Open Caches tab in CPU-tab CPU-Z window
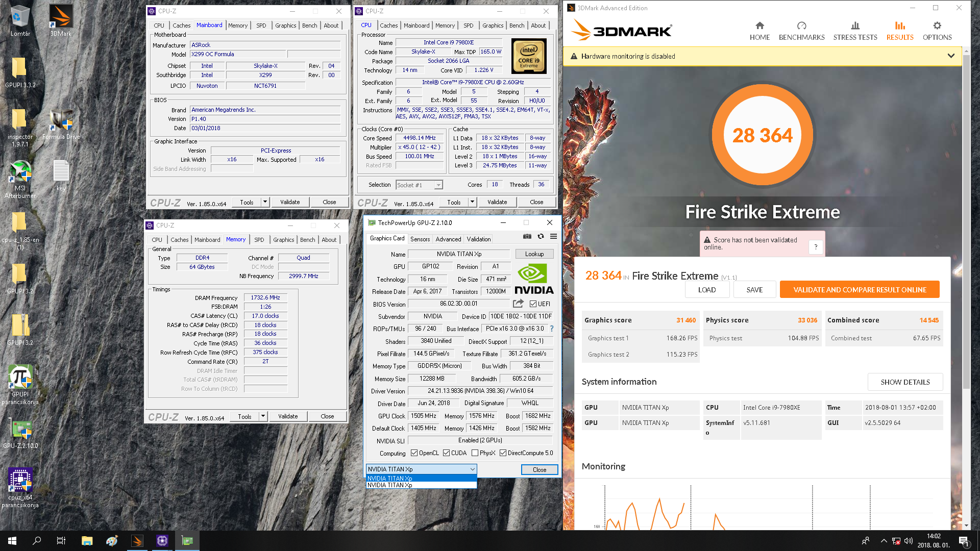Viewport: 980px width, 551px height. pos(388,26)
